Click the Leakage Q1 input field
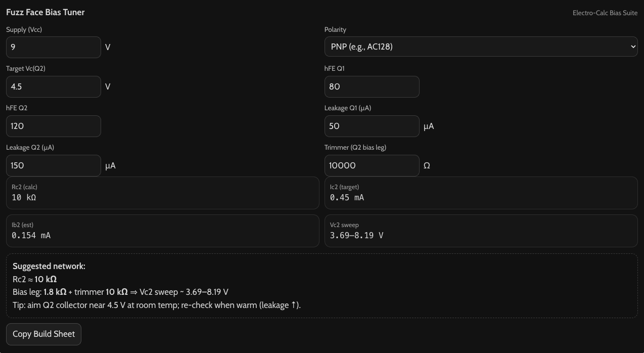The height and width of the screenshot is (353, 644). pos(372,126)
